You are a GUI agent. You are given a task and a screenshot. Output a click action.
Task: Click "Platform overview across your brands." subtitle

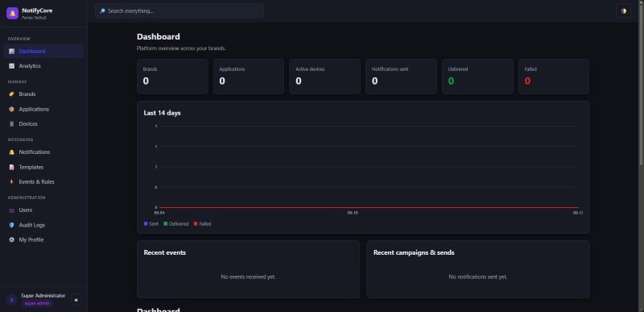click(x=181, y=48)
